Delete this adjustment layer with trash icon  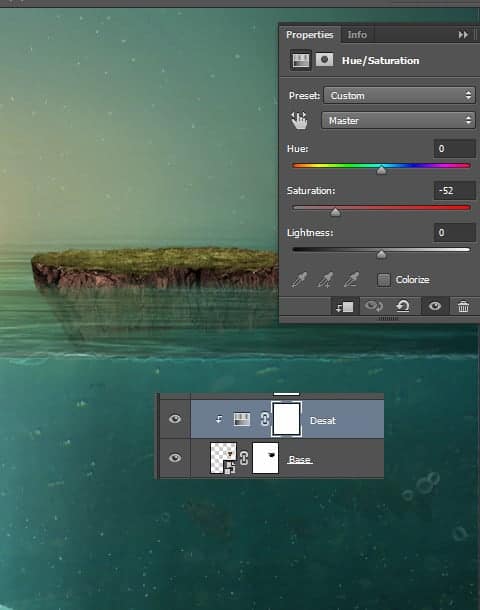[463, 307]
